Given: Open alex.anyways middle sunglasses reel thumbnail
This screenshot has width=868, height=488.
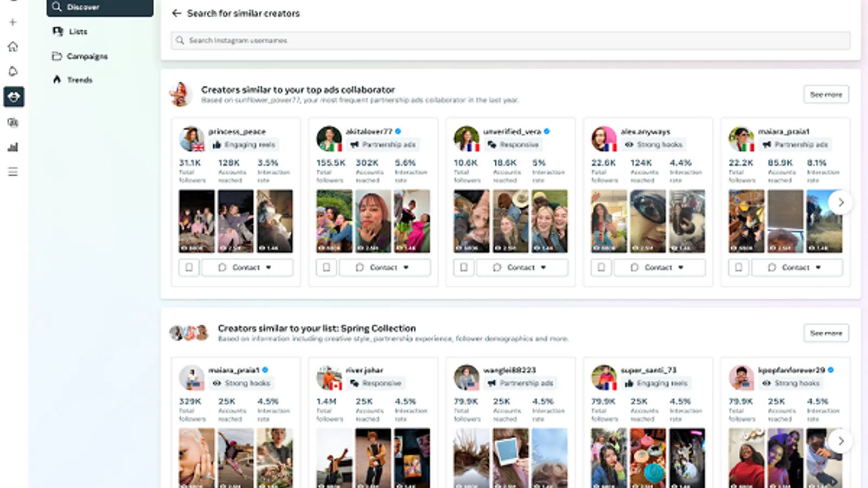Looking at the screenshot, I should pos(648,221).
